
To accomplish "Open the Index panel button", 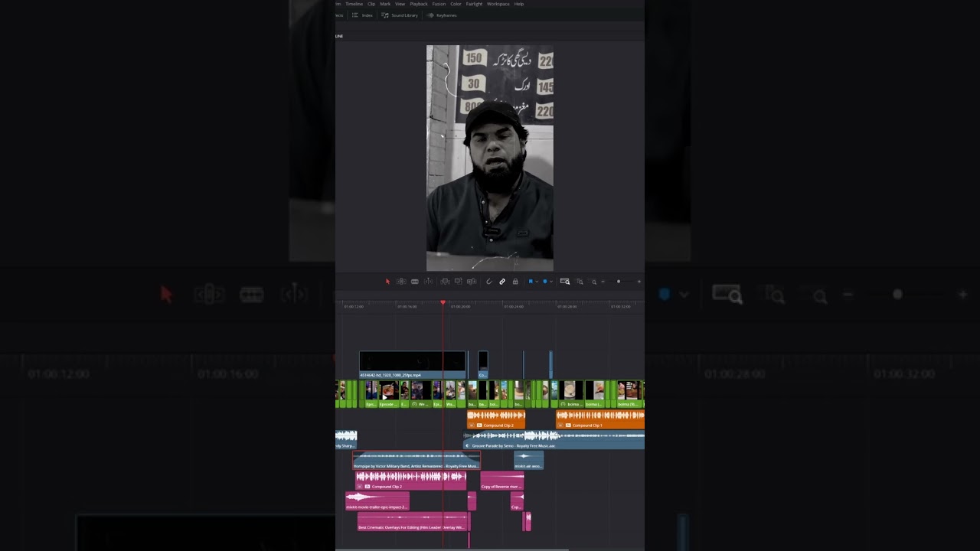I will pyautogui.click(x=362, y=15).
